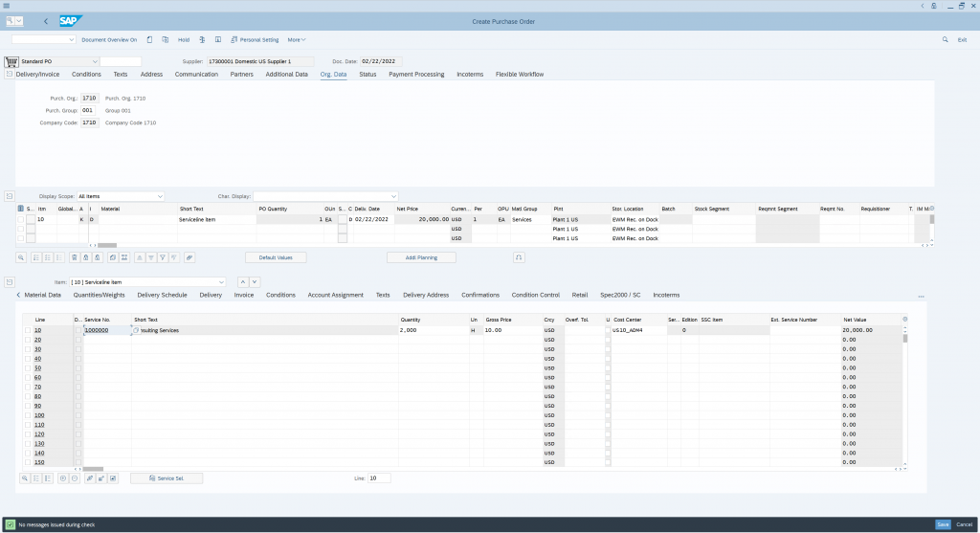
Task: Switch to Delivery/Invoice header tab
Action: click(x=37, y=74)
